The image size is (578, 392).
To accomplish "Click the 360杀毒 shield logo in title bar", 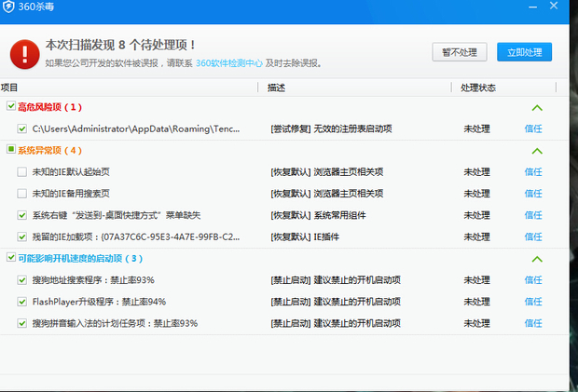I will point(10,9).
